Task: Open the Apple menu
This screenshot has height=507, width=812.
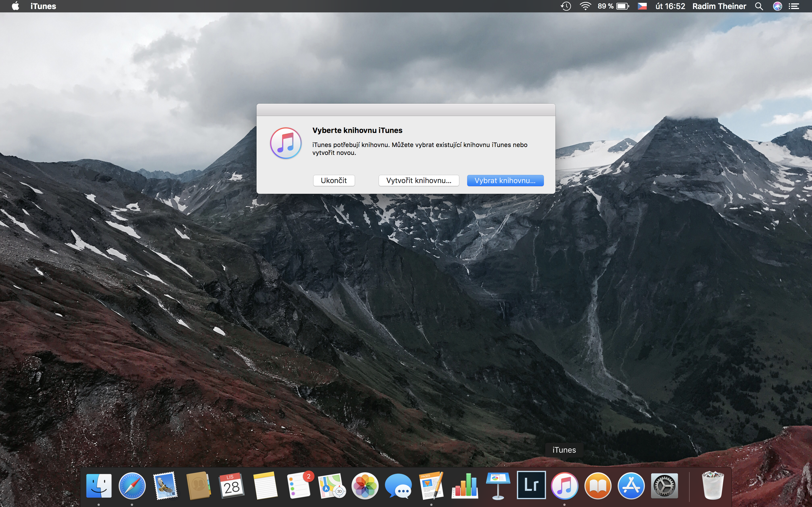Action: (15, 6)
